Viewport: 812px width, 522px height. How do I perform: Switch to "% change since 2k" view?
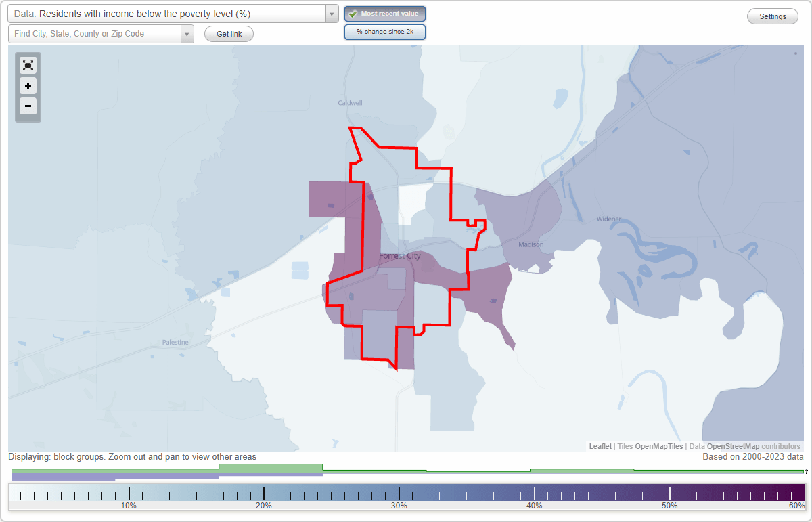click(384, 31)
